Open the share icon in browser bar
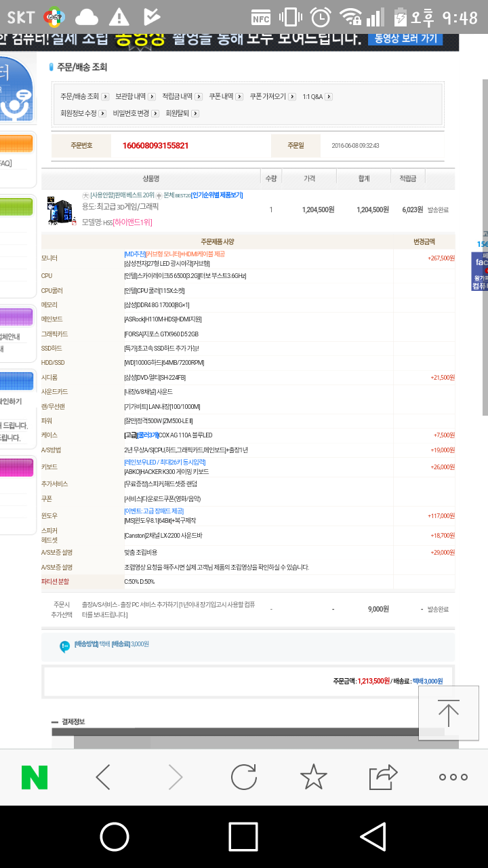The height and width of the screenshot is (868, 488). (x=383, y=777)
